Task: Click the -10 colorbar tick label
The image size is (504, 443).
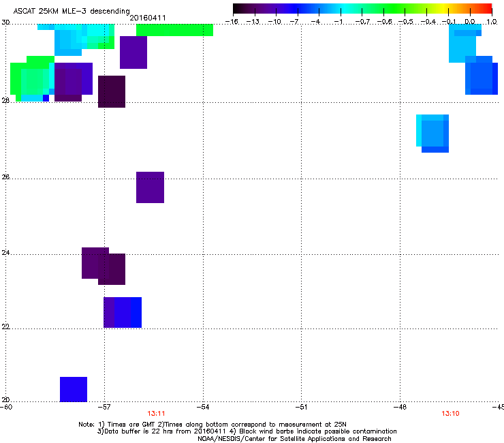Action: pos(274,22)
